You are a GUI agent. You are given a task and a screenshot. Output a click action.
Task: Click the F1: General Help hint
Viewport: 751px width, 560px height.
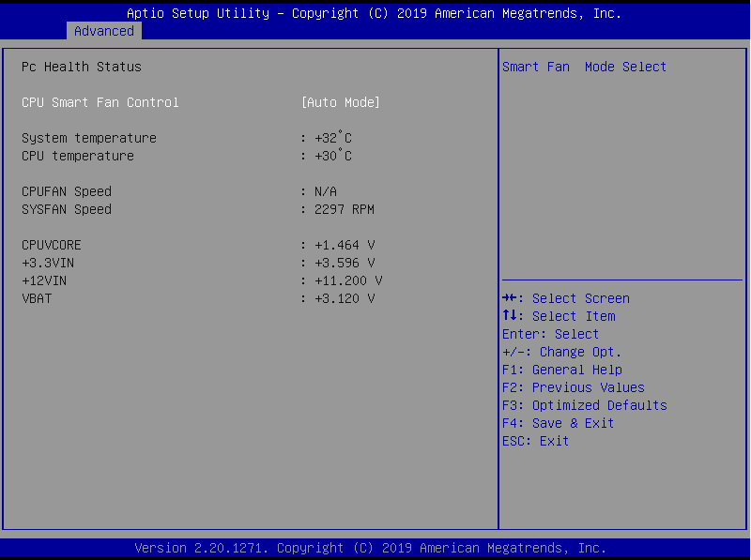point(561,370)
